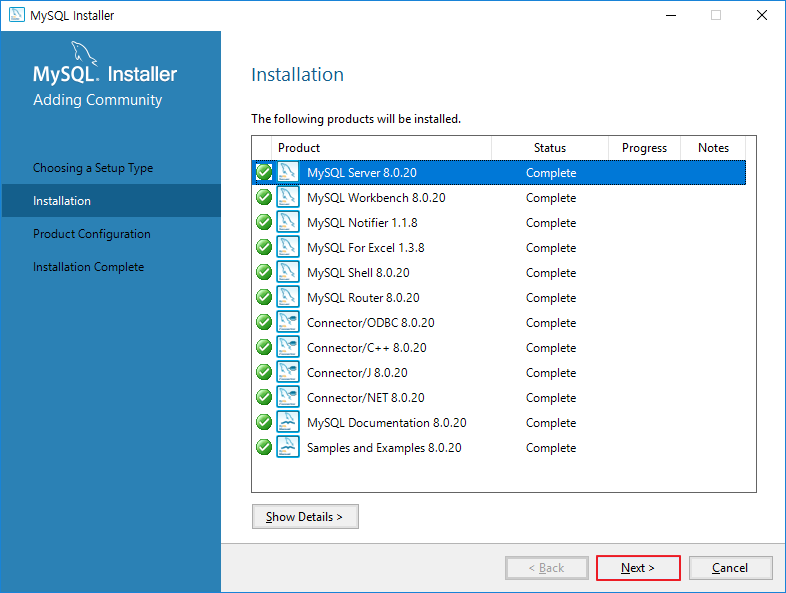Viewport: 786px width, 593px height.
Task: Click the Connector/J 8.0.20 product icon
Action: (288, 372)
